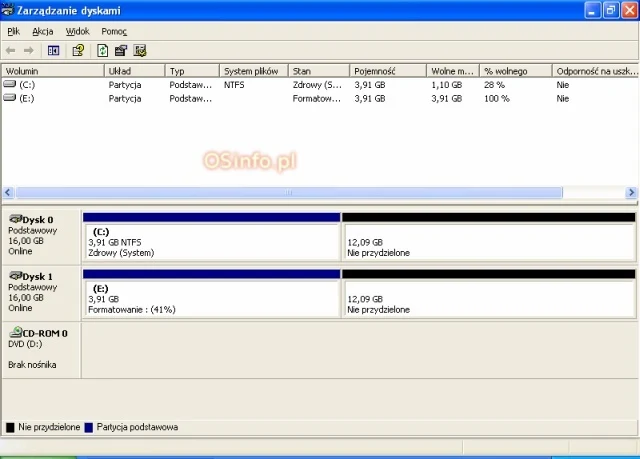Open the Widok menu
The height and width of the screenshot is (459, 640).
point(78,31)
